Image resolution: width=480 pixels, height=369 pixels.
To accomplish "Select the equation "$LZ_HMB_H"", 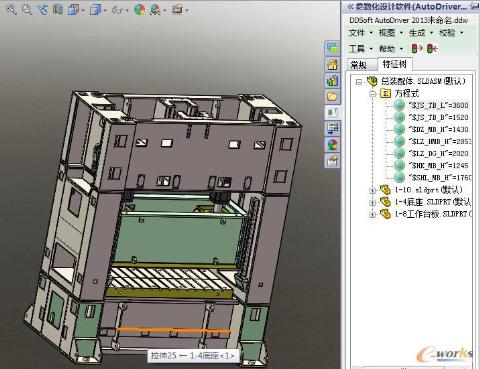I will (x=440, y=141).
